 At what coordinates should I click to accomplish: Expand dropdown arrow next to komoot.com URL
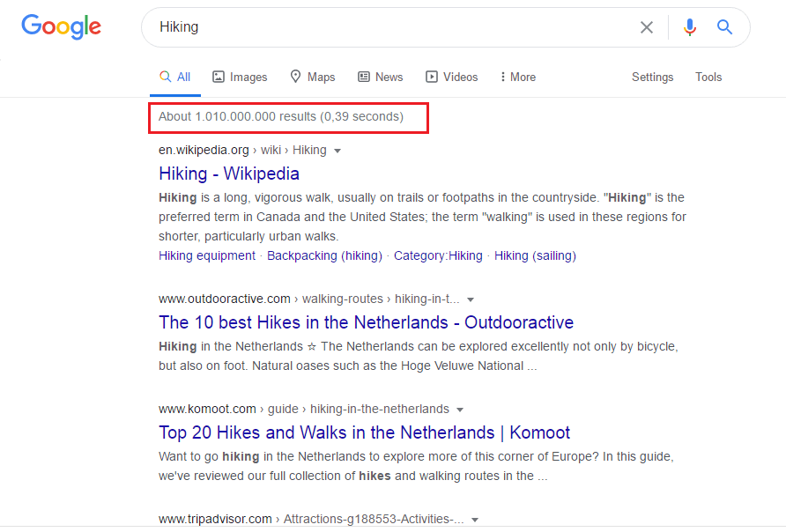click(x=460, y=410)
